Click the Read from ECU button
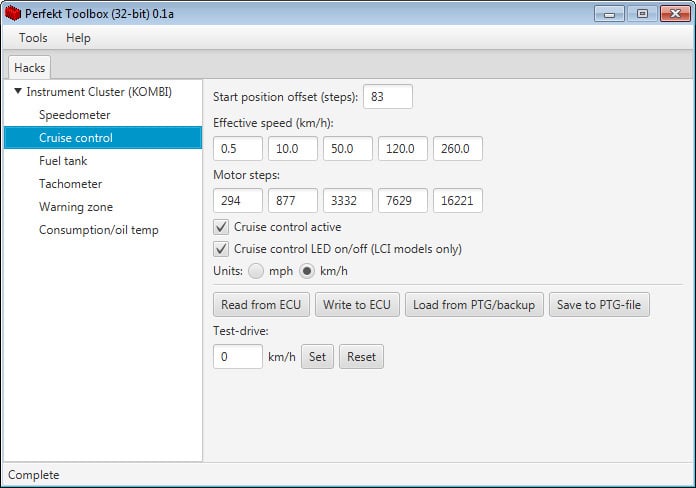 tap(261, 305)
